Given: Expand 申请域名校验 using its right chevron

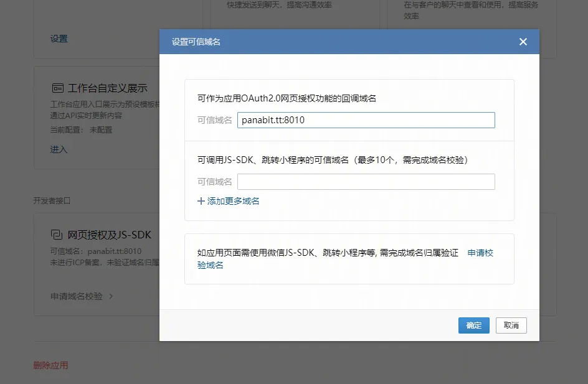Looking at the screenshot, I should (111, 297).
